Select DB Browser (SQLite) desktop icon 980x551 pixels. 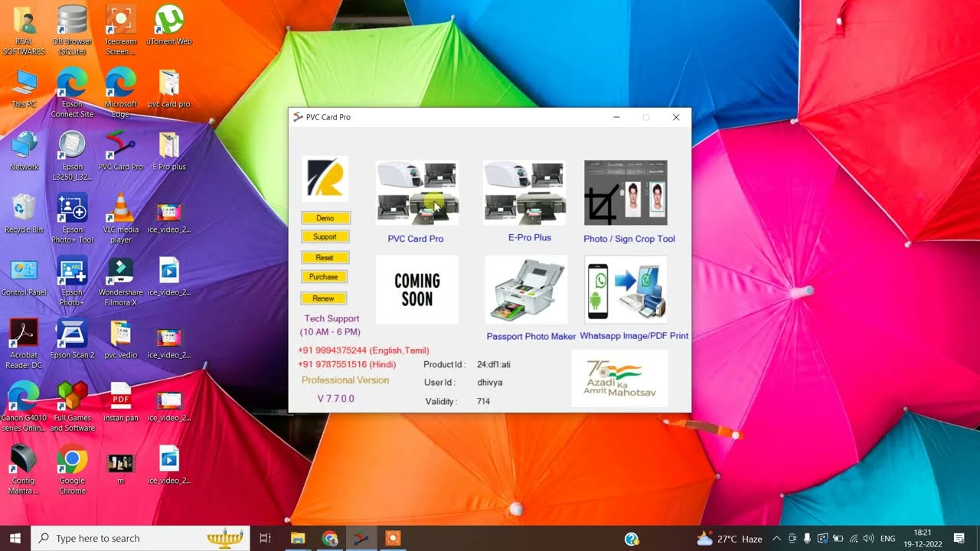(x=72, y=31)
